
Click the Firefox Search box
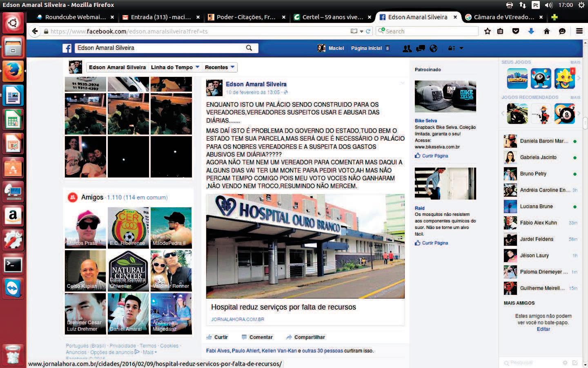pyautogui.click(x=427, y=31)
